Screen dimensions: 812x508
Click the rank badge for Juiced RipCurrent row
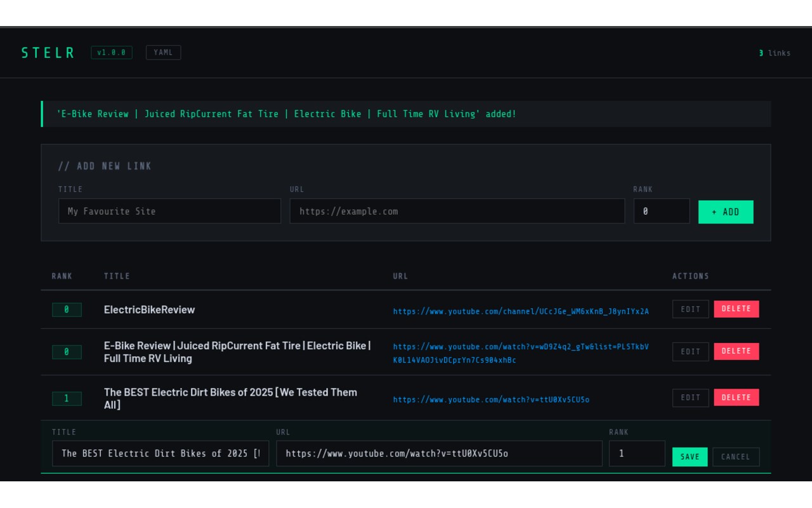tap(67, 352)
